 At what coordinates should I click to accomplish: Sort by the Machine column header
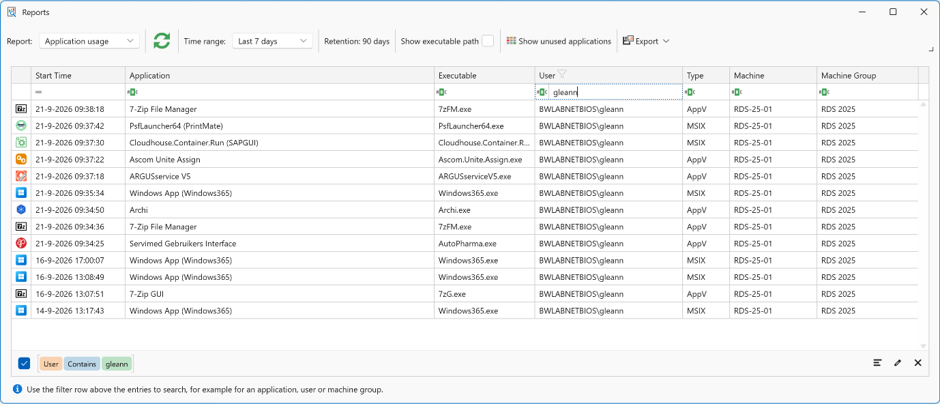tap(773, 76)
